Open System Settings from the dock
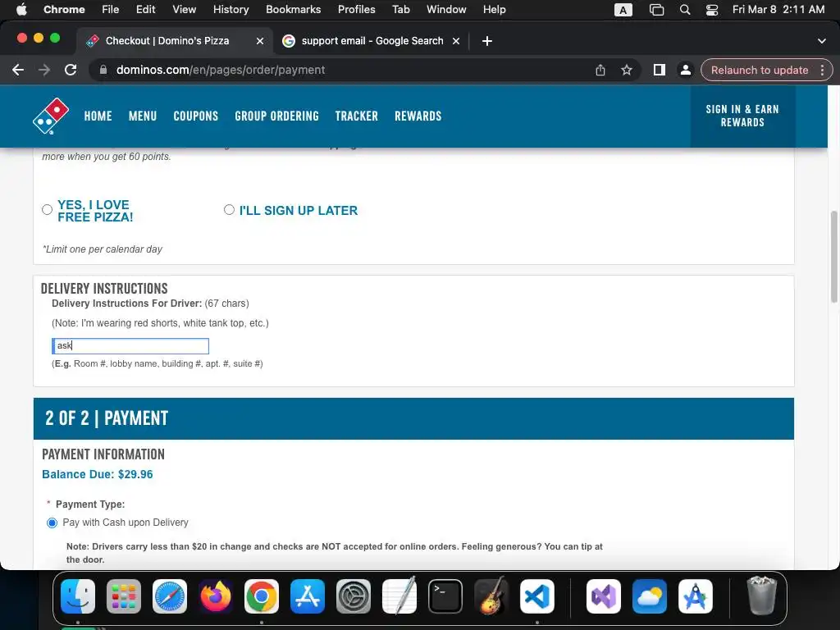840x630 pixels. click(x=354, y=596)
